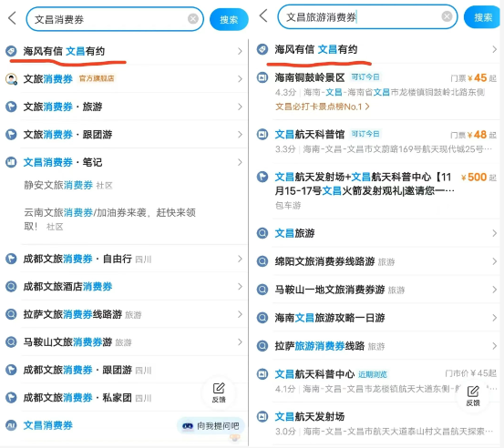Open left panel feedback 反馈 icon
This screenshot has height=448, width=504.
[x=219, y=392]
